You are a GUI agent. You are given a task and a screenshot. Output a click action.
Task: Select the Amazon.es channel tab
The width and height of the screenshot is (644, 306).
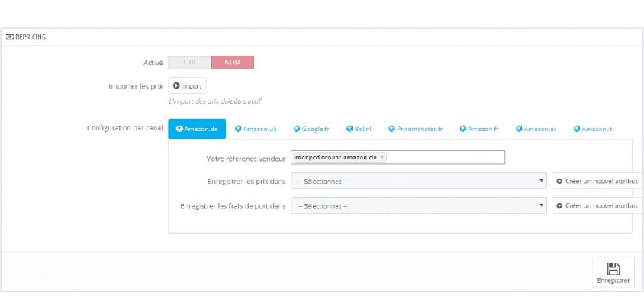tap(536, 129)
